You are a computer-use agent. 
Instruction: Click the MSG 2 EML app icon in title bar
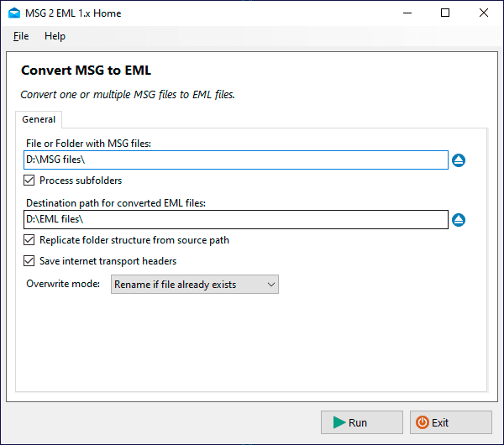pos(13,13)
